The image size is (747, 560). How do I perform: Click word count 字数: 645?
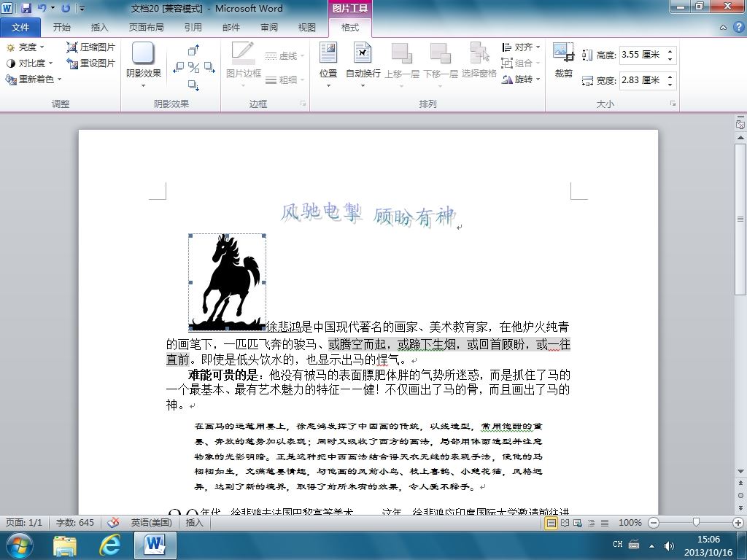pyautogui.click(x=75, y=522)
